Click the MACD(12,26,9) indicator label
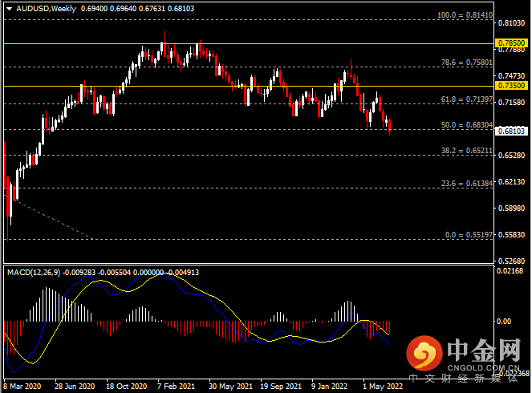 34,273
